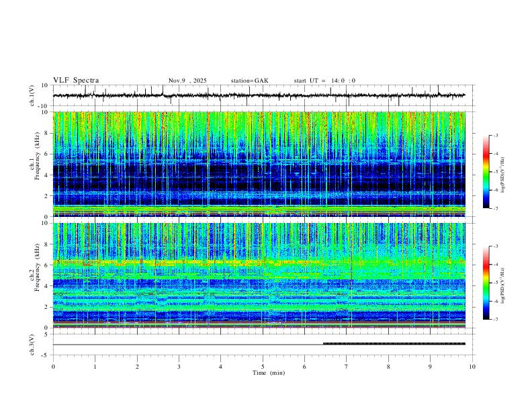Click the thick black ch.3 signal segment
532x411 pixels.
click(x=394, y=344)
